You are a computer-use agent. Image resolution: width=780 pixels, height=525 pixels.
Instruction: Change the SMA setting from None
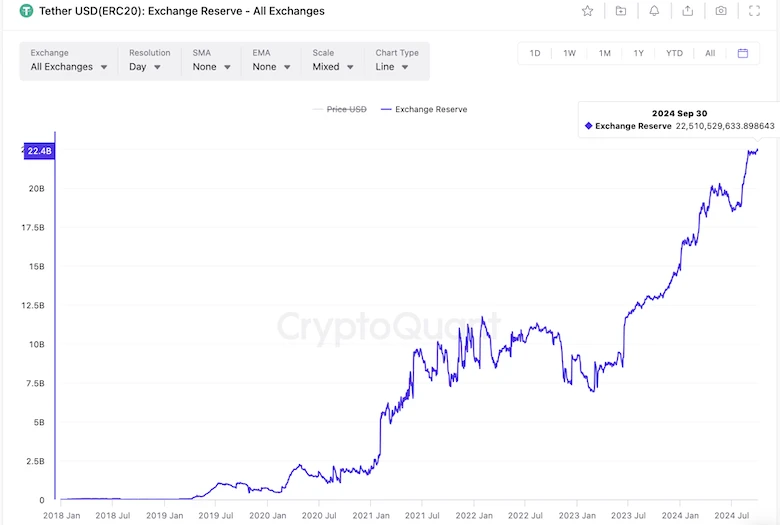coord(212,67)
